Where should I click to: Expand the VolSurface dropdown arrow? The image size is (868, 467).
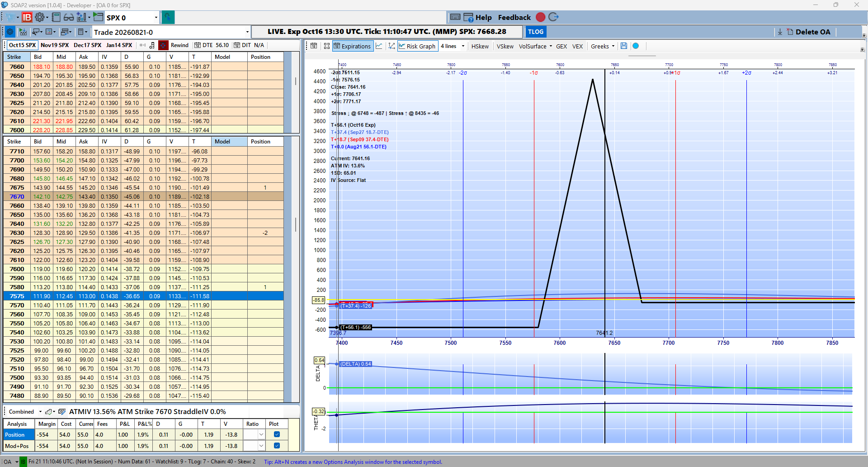coord(551,46)
